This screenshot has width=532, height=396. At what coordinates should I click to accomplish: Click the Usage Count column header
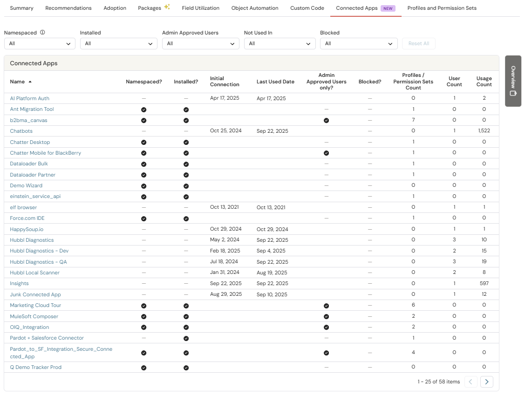(484, 82)
